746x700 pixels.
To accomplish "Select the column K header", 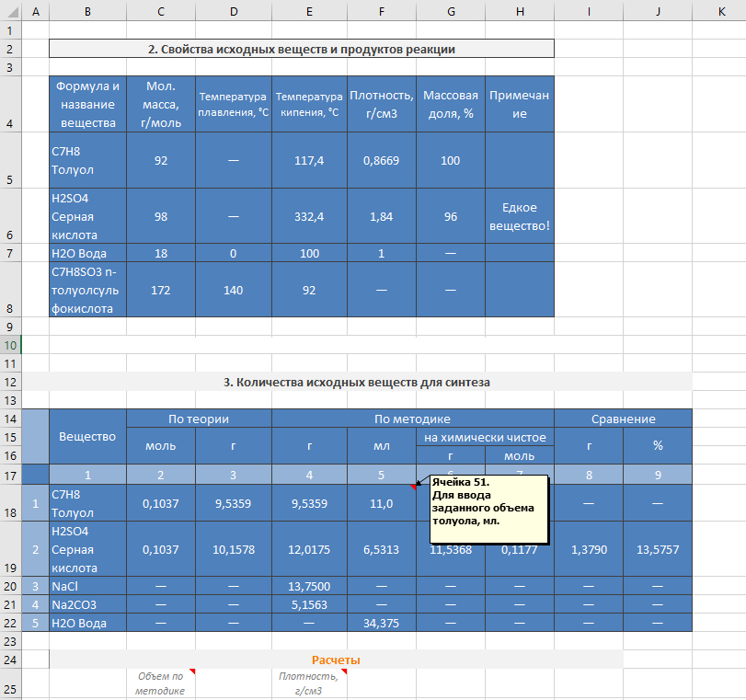I will tap(720, 10).
